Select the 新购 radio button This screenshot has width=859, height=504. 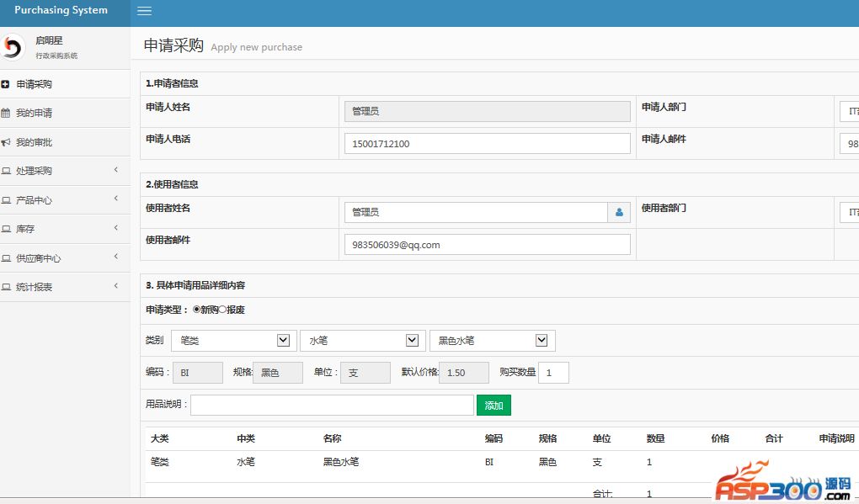pyautogui.click(x=197, y=310)
